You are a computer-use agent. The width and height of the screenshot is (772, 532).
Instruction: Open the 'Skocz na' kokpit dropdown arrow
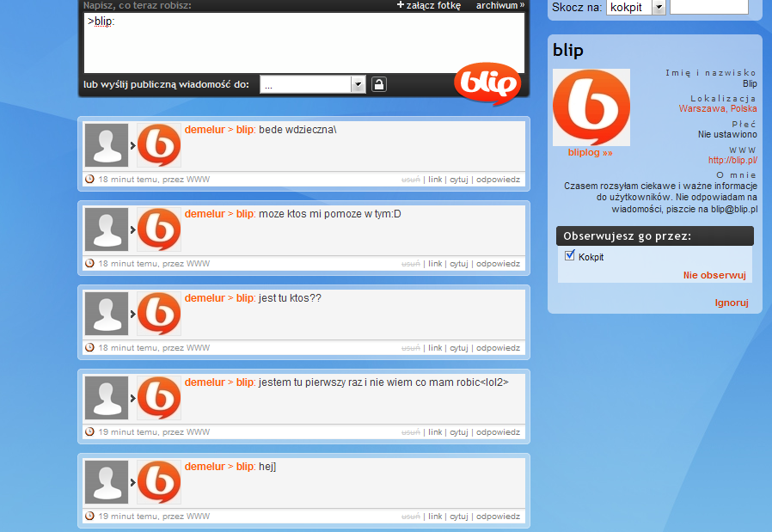(659, 8)
